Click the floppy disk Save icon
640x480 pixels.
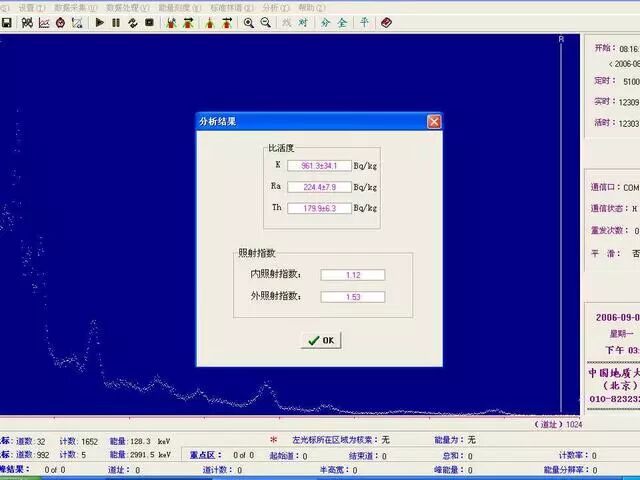point(6,23)
